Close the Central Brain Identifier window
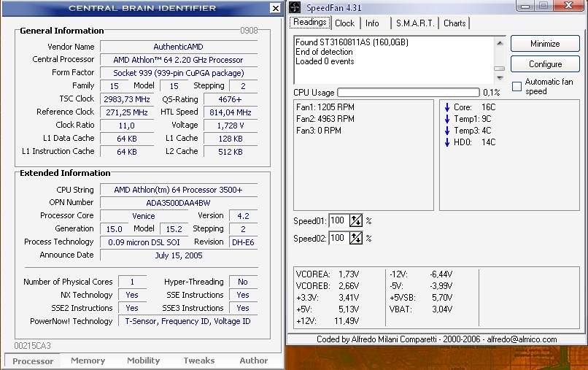Screen dimensions: 588x370 coord(275,9)
